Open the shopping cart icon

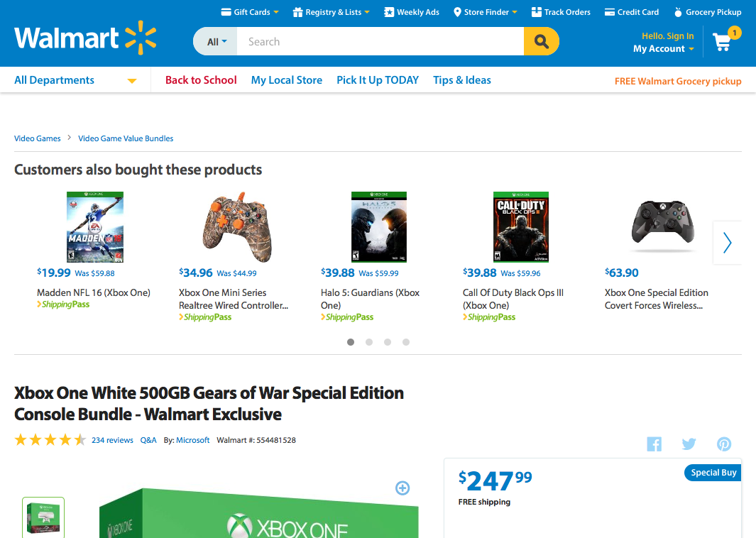(722, 42)
